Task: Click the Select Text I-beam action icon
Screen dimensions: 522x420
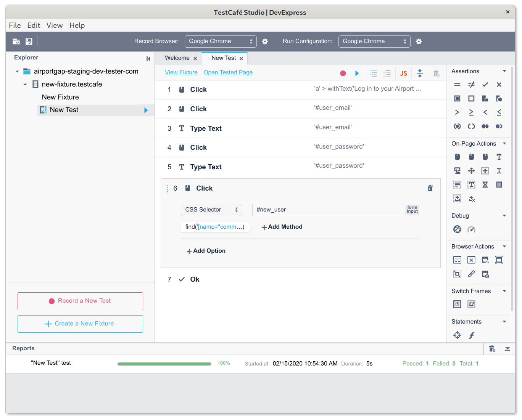Action: [x=499, y=171]
